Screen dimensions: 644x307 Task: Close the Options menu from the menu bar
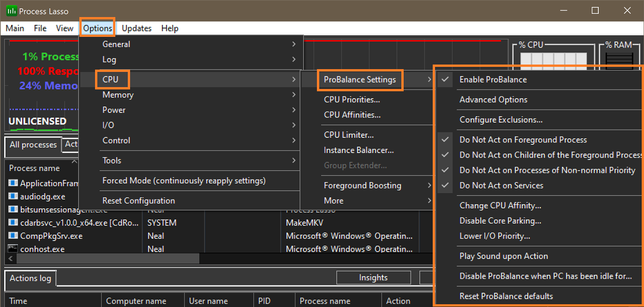(97, 28)
